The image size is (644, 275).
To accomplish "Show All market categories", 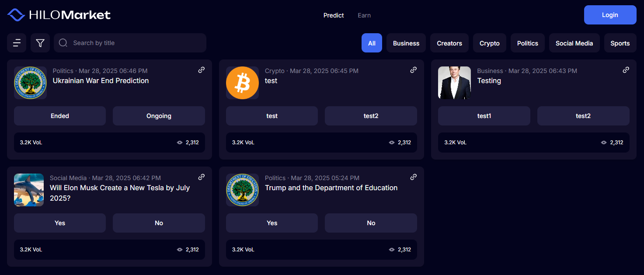I will (372, 43).
